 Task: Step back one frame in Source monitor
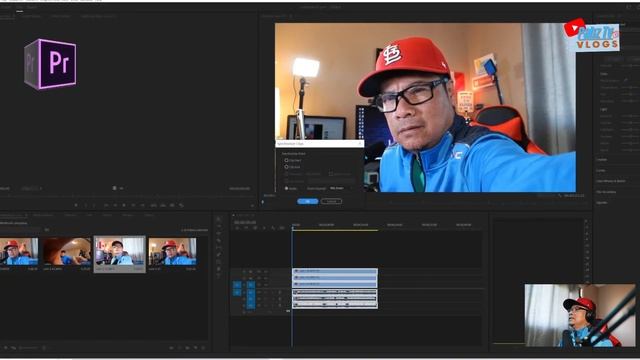[x=115, y=205]
